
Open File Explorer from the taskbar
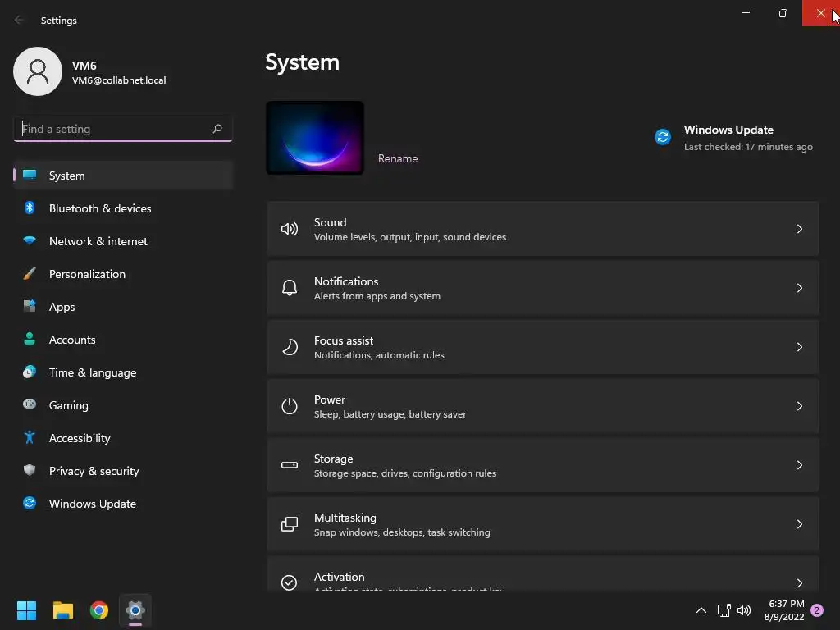pos(62,610)
